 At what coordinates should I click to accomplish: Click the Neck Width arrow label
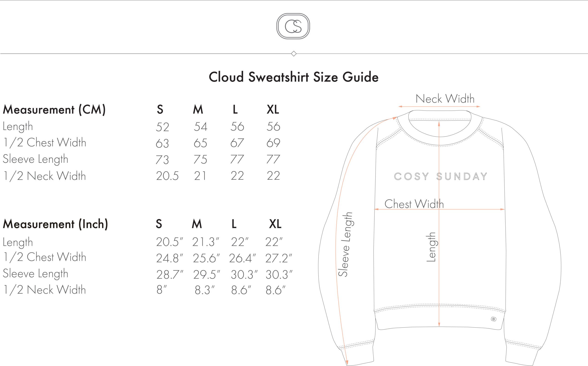coord(445,99)
